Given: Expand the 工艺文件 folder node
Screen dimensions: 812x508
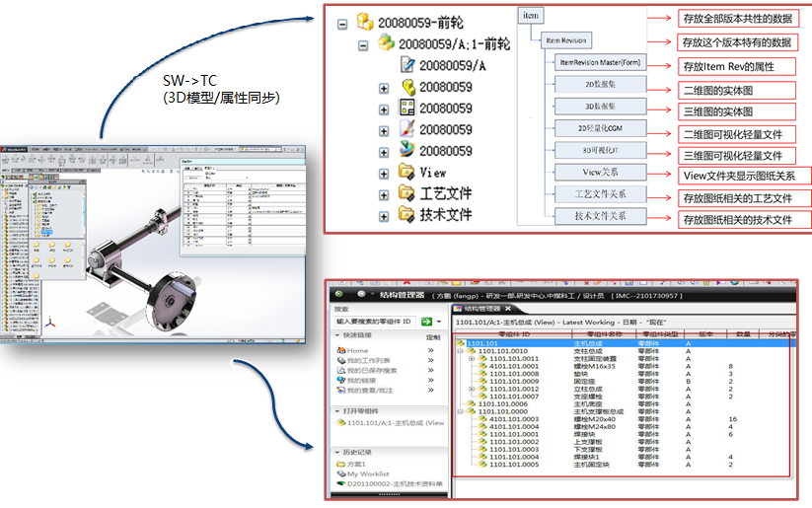Looking at the screenshot, I should (384, 193).
